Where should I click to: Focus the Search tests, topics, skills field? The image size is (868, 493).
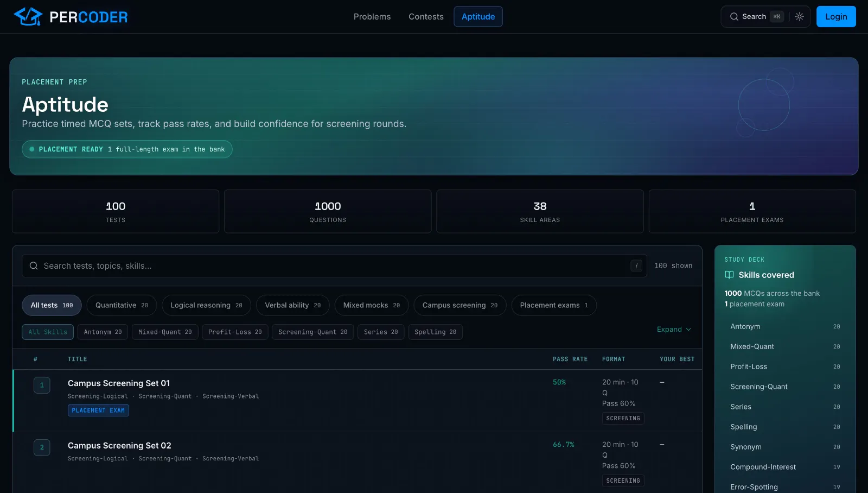coord(334,266)
